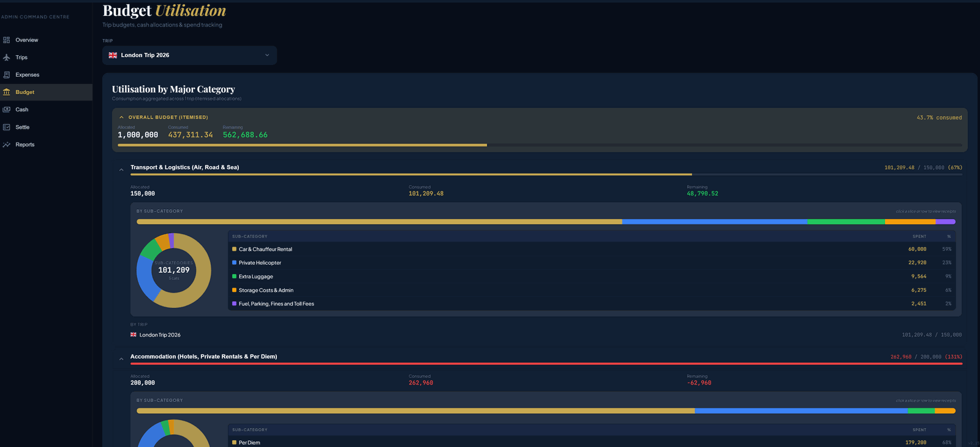Click the blue segment of Transport sub-category bar
Image resolution: width=980 pixels, height=447 pixels.
pos(715,221)
